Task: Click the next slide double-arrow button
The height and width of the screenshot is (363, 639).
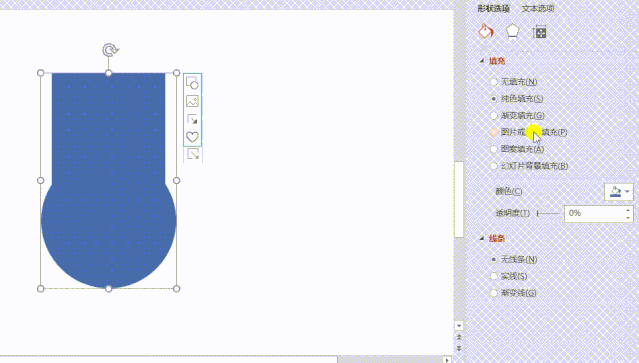Action: click(459, 348)
